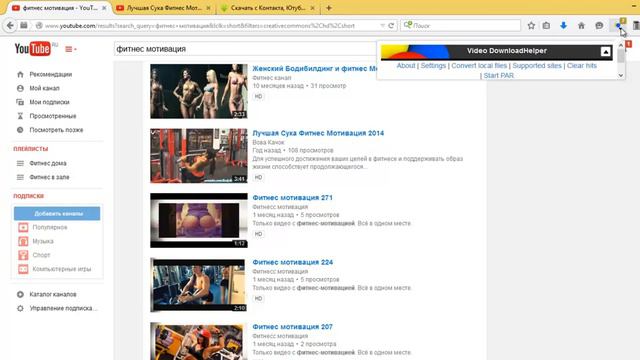
Task: Click the Добавить каналы button
Action: point(57,213)
